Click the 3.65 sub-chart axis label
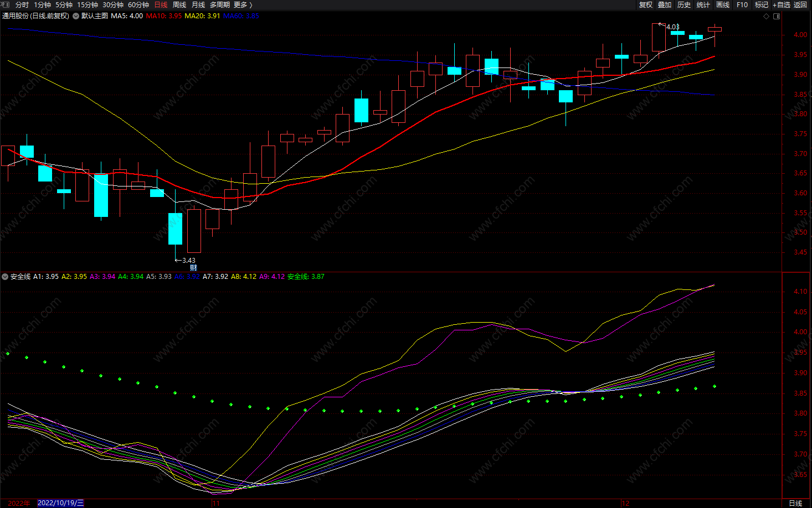Viewport: 812px width, 508px height. pos(800,475)
